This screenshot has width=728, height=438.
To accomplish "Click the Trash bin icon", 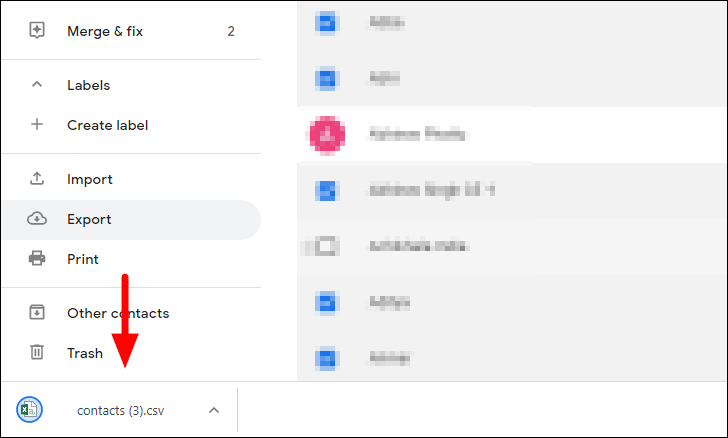I will [x=37, y=353].
